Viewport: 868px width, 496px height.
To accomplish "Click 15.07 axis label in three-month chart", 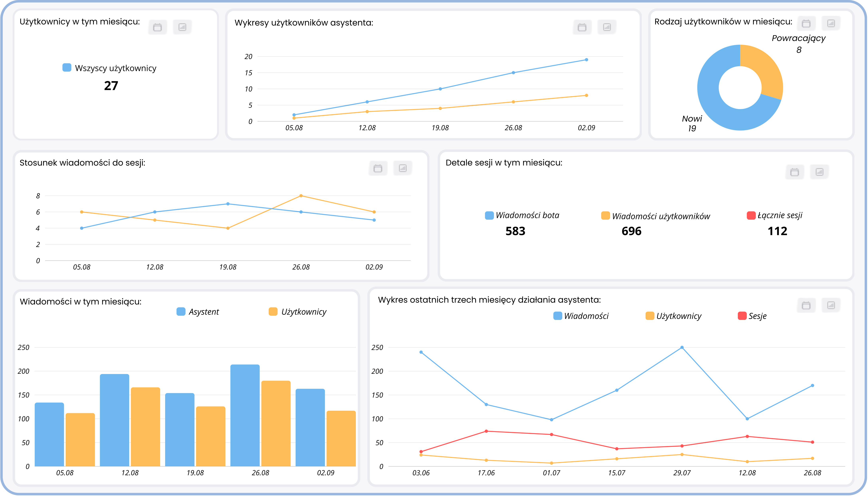I will tap(617, 473).
